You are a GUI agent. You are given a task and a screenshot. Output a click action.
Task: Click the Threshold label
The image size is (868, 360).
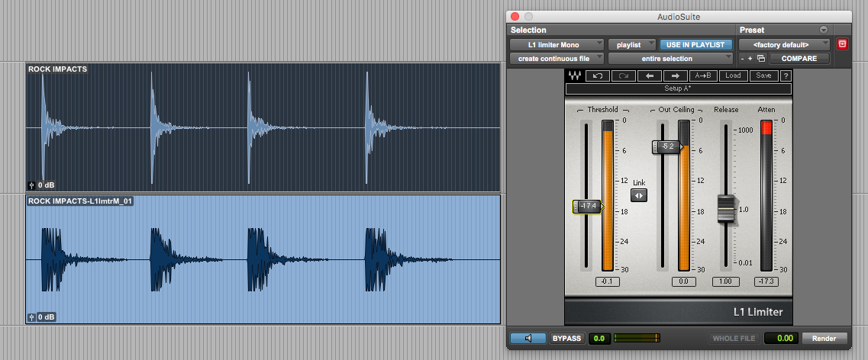pos(602,110)
